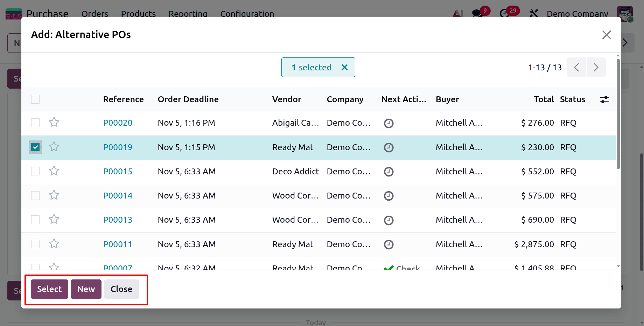644x326 pixels.
Task: Click the green Check activity icon for P00007
Action: [x=389, y=268]
